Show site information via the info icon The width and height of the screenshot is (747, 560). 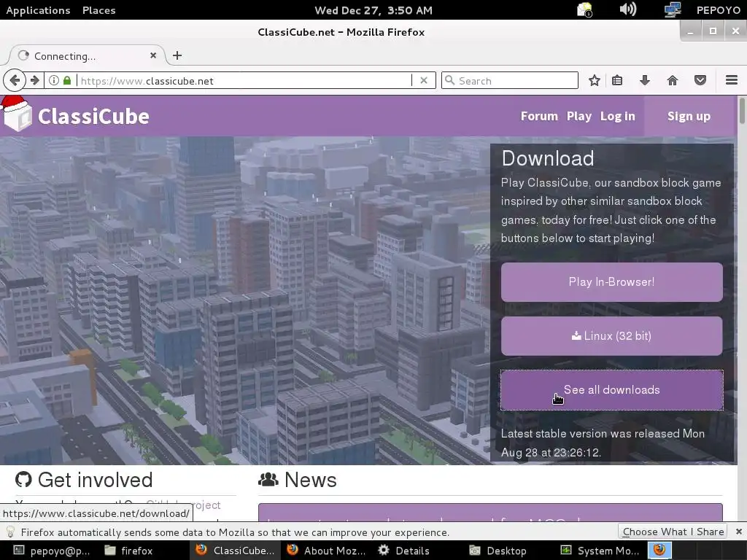[54, 80]
